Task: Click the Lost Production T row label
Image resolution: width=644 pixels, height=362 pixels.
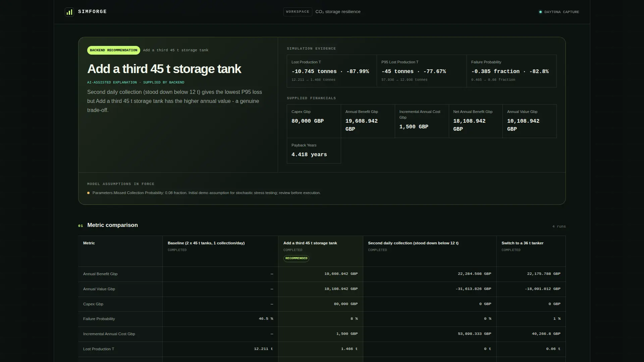Action: pyautogui.click(x=99, y=349)
